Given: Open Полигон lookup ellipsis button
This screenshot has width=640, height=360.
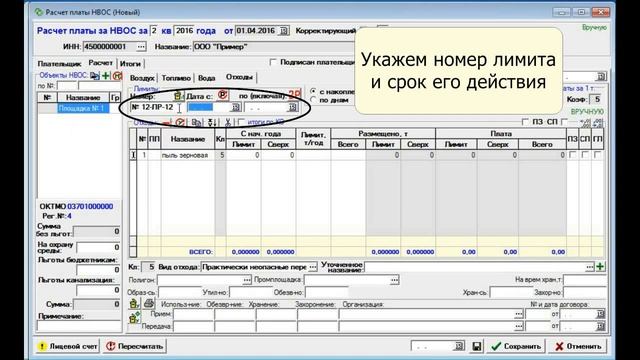Looking at the screenshot, I should coord(247,280).
